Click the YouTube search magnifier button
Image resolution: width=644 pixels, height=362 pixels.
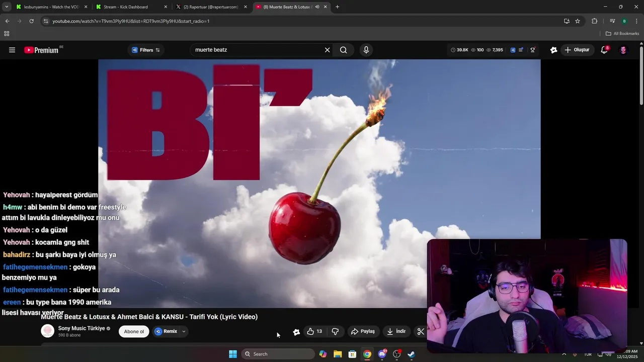tap(343, 50)
